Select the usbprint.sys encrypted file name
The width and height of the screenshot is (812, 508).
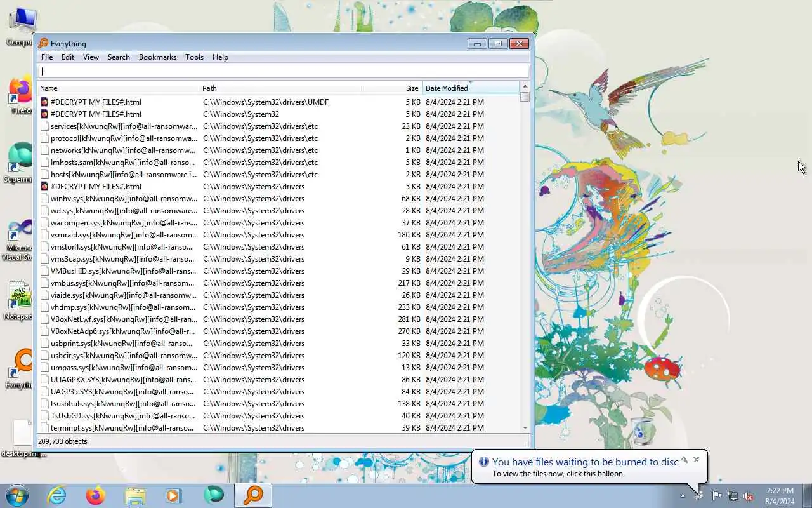click(122, 343)
